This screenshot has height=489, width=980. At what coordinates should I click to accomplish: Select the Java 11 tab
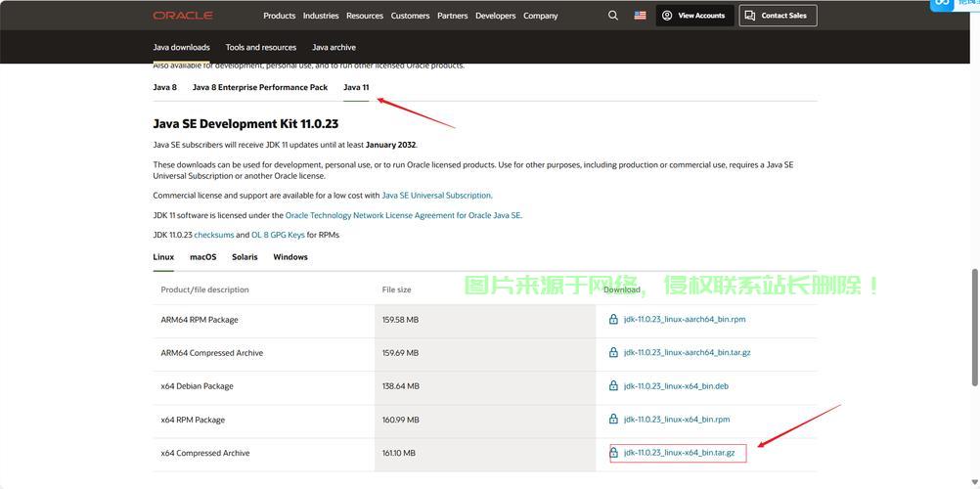(356, 88)
